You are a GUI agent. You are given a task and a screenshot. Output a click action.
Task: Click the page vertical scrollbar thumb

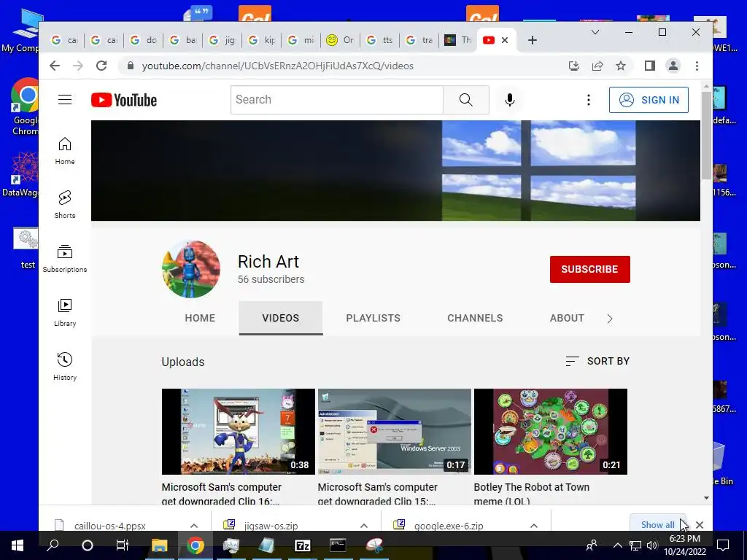[706, 135]
